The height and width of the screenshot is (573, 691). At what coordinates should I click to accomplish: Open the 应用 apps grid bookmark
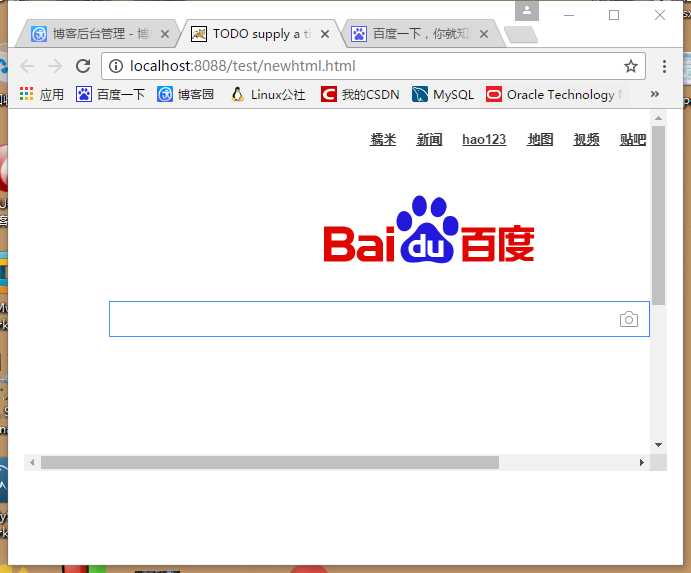(x=42, y=94)
